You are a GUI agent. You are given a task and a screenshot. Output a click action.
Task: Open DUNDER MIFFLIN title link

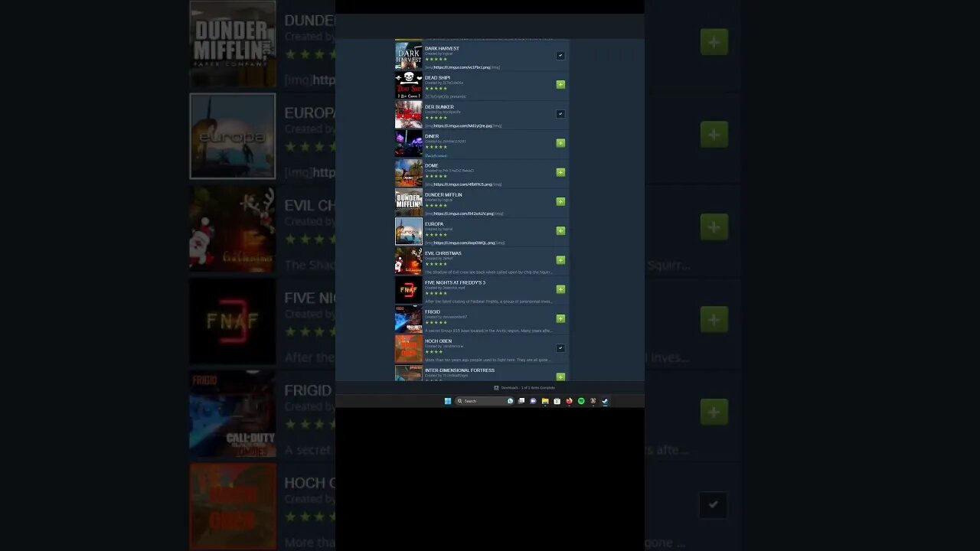(443, 194)
